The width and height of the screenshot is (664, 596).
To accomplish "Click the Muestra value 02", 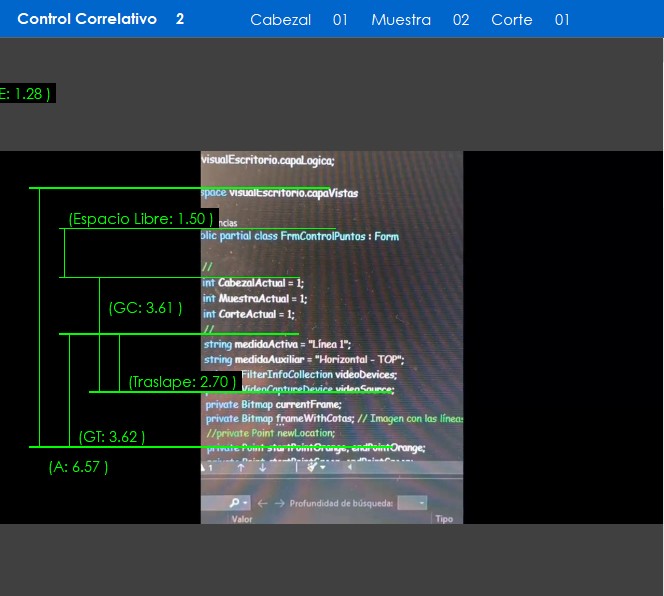I will [460, 20].
